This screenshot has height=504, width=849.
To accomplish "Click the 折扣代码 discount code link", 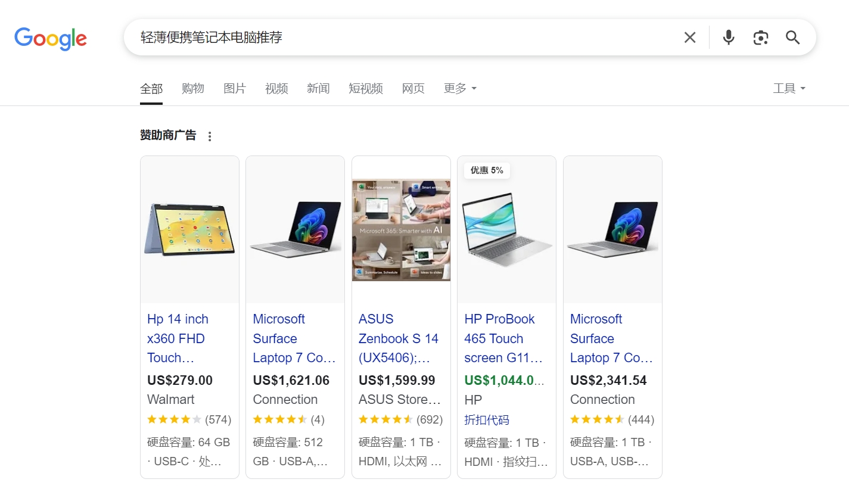I will pyautogui.click(x=487, y=420).
